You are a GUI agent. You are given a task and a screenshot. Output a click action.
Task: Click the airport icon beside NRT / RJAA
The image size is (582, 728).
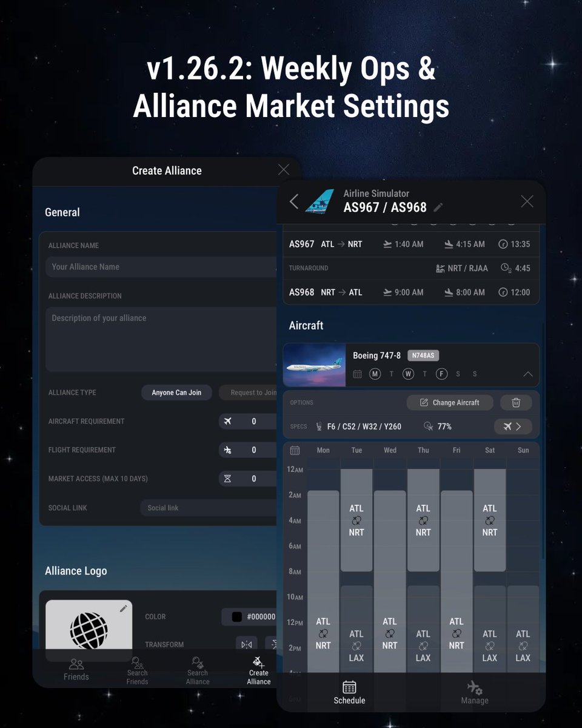click(x=441, y=268)
